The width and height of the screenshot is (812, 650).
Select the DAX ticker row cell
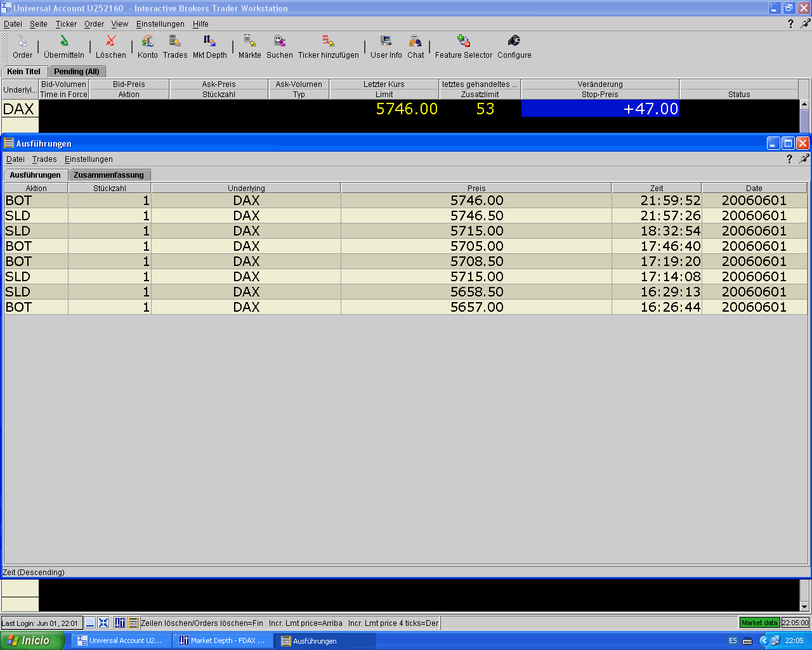point(20,109)
